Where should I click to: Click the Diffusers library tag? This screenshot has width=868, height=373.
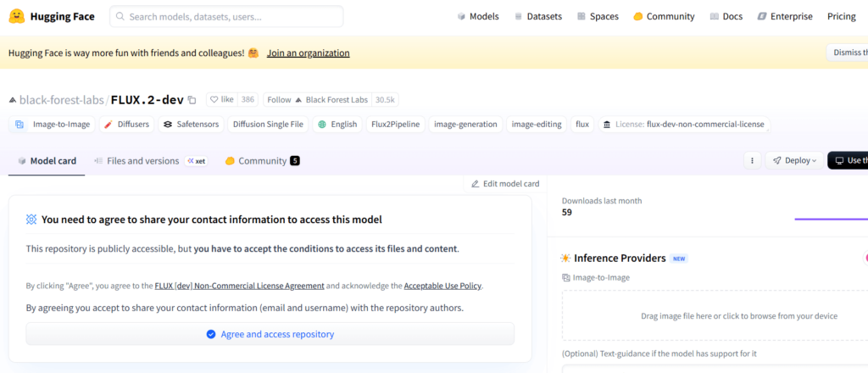click(126, 125)
